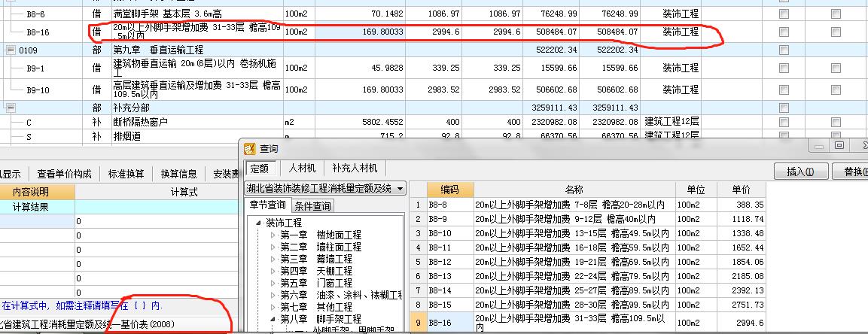Image resolution: width=868 pixels, height=334 pixels.
Task: Select the 条件查询 tab
Action: (x=312, y=206)
